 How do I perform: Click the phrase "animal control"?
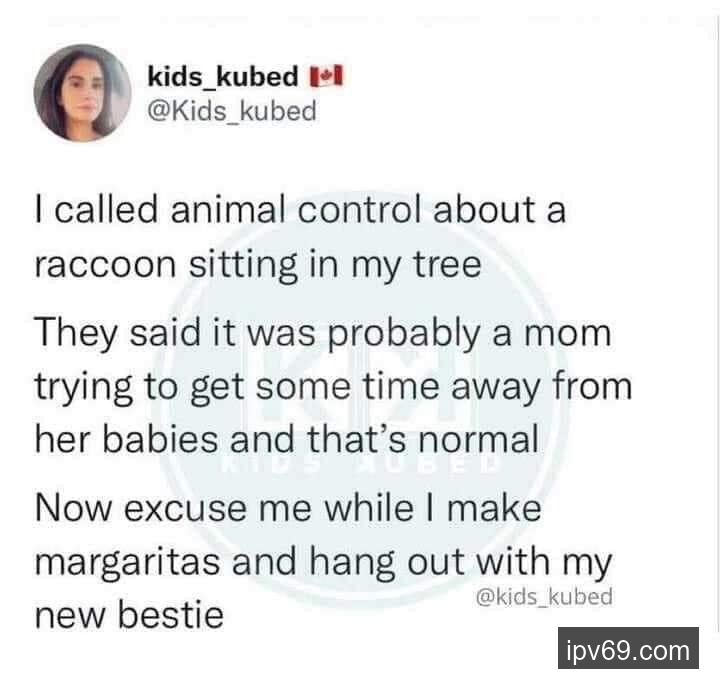tap(260, 212)
